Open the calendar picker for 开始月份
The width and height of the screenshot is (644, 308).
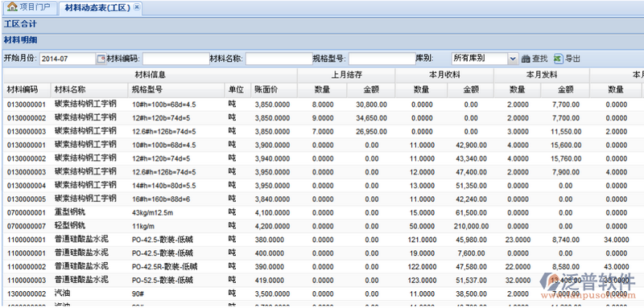point(101,59)
